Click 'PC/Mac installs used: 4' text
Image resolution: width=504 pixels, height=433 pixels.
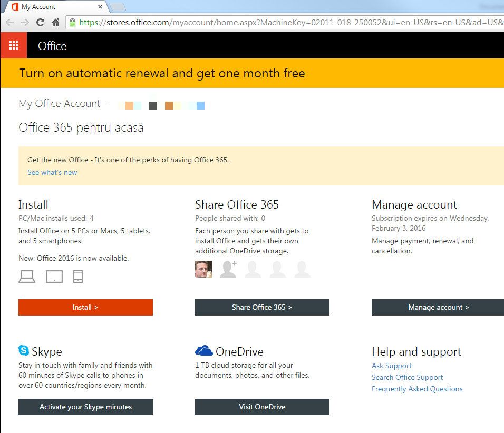[56, 219]
